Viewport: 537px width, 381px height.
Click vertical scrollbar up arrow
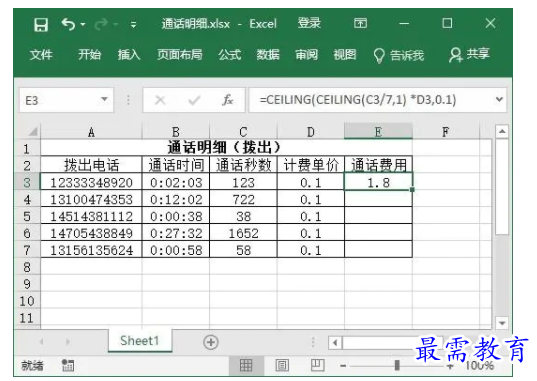point(502,132)
